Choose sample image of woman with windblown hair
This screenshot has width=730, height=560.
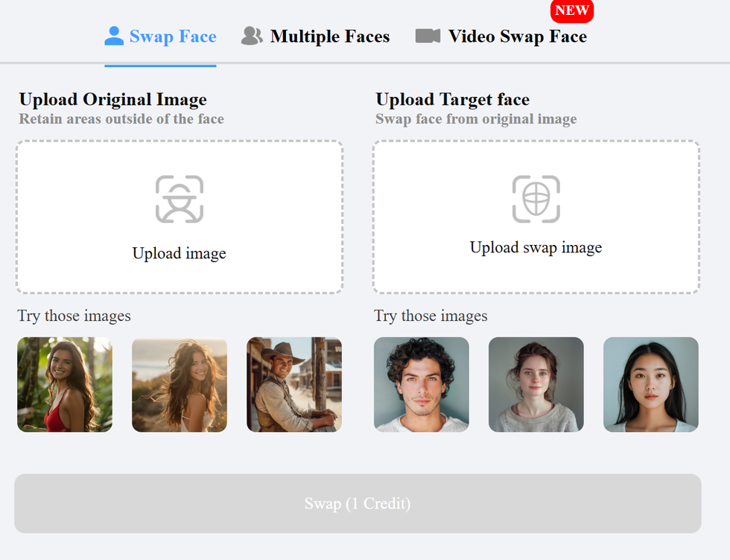tap(180, 384)
